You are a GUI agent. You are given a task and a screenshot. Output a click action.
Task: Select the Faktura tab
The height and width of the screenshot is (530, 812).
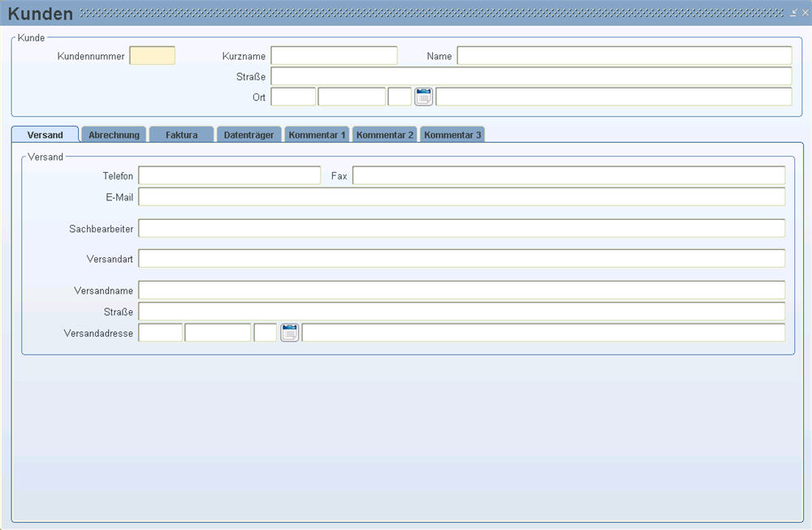(181, 135)
